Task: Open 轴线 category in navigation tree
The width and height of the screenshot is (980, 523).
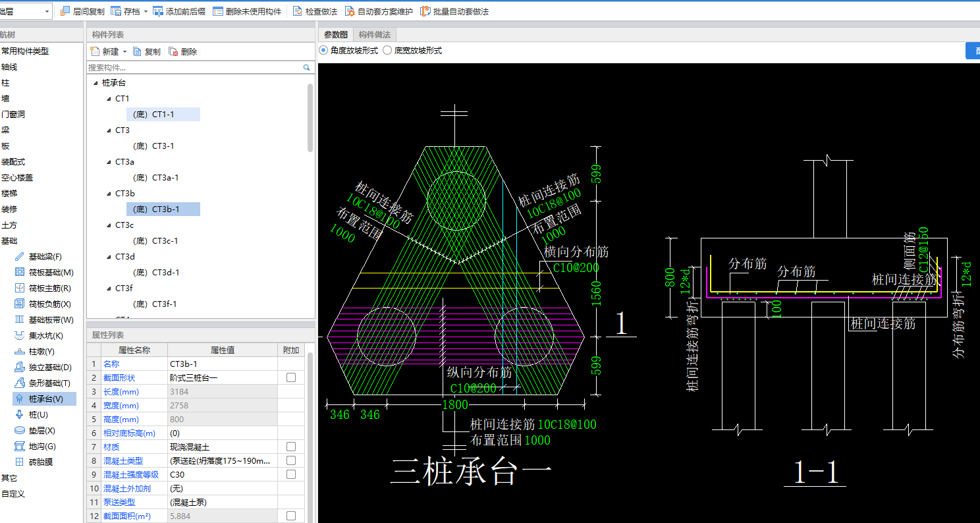Action: tap(9, 67)
